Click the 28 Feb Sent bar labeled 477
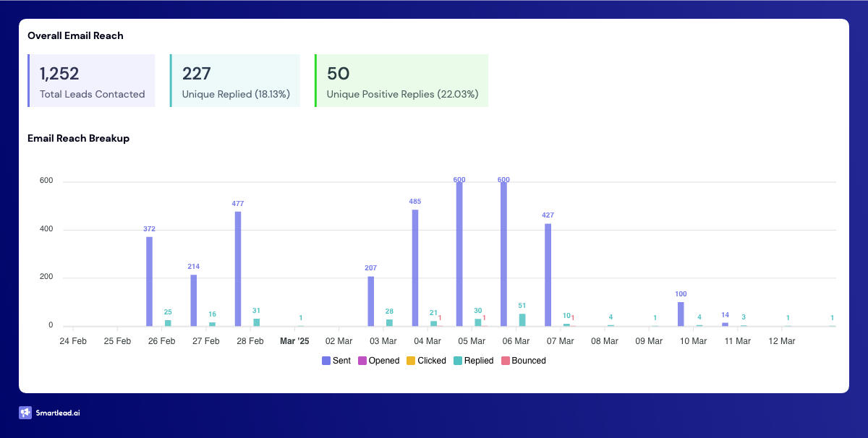868x438 pixels. (x=238, y=269)
